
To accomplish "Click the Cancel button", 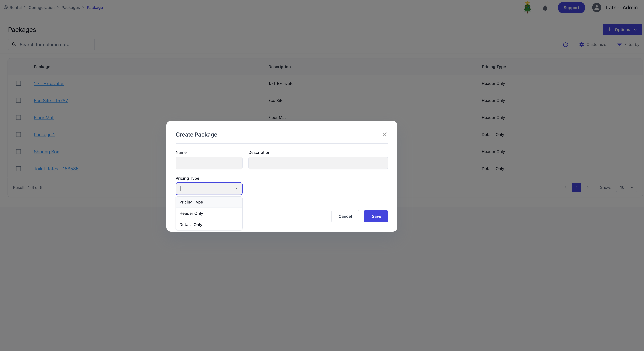I will pos(345,216).
